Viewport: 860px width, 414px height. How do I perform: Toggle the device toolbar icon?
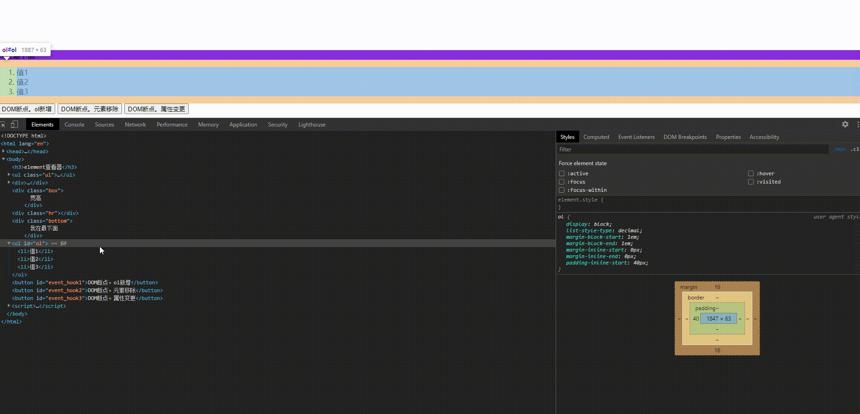(x=14, y=124)
